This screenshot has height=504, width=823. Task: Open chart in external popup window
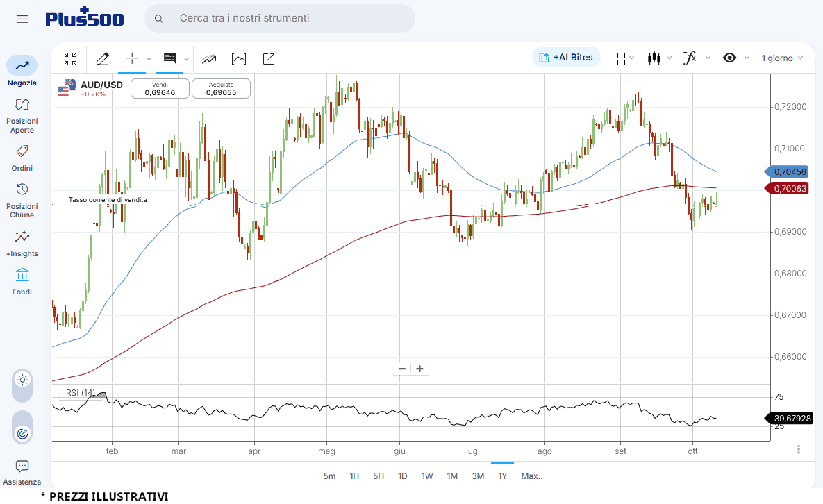pyautogui.click(x=269, y=59)
